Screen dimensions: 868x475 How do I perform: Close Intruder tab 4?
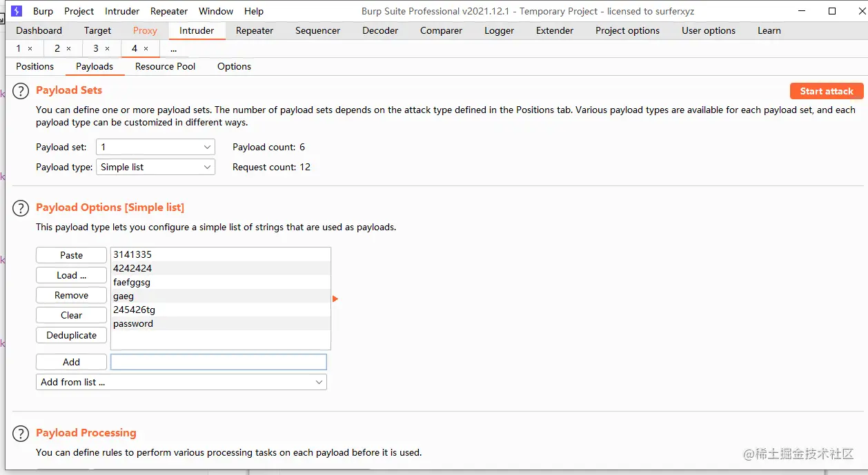146,49
